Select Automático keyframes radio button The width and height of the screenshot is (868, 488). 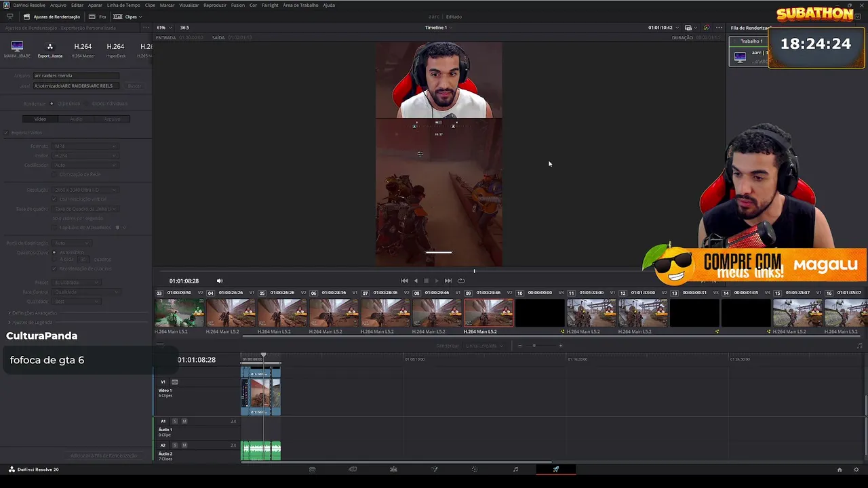pyautogui.click(x=55, y=252)
